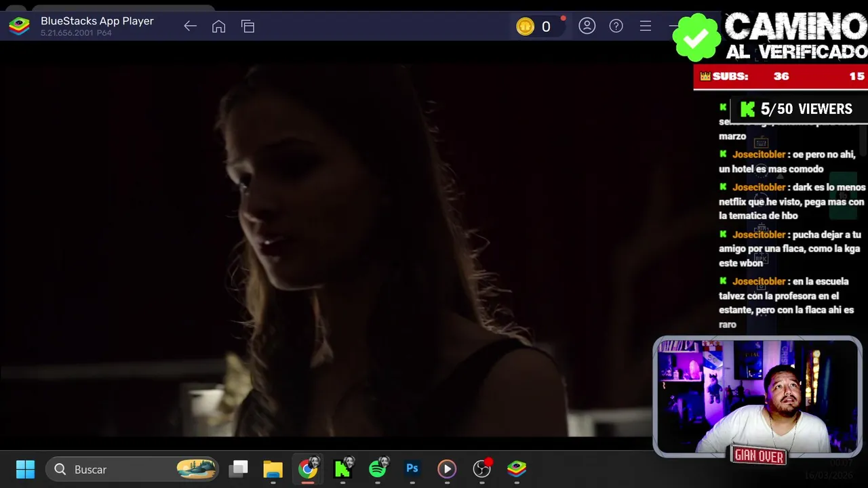This screenshot has width=868, height=488.
Task: Click the BlueStacks logo in title bar
Action: (x=19, y=26)
